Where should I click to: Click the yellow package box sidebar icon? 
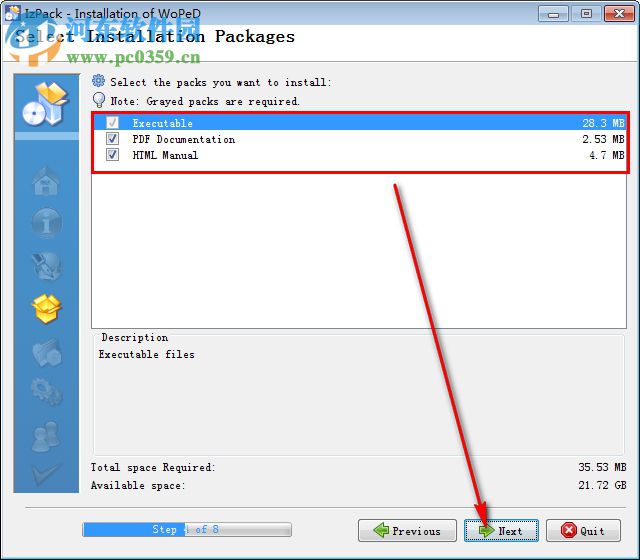pos(47,309)
